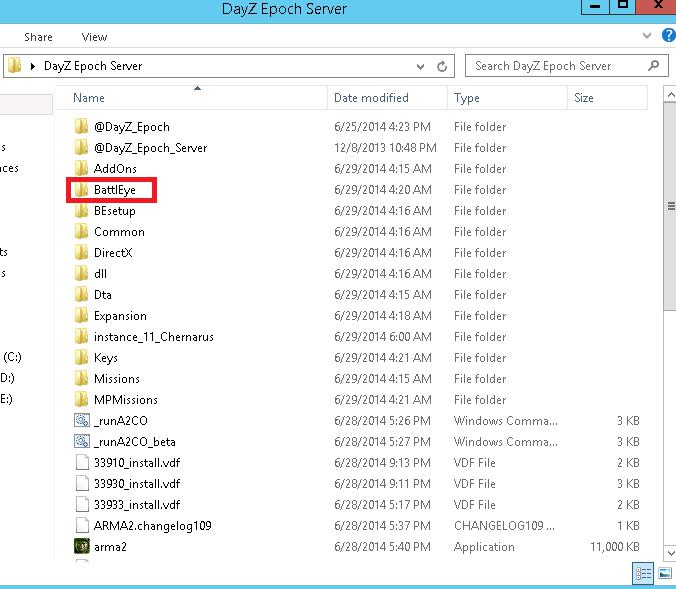
Task: Select the 33930_install.vdf file name
Action: coord(137,484)
